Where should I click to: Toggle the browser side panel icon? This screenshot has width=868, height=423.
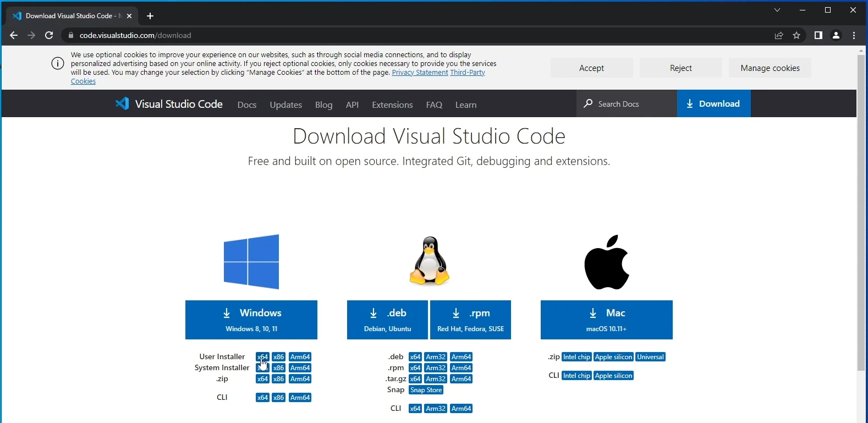[x=818, y=35]
